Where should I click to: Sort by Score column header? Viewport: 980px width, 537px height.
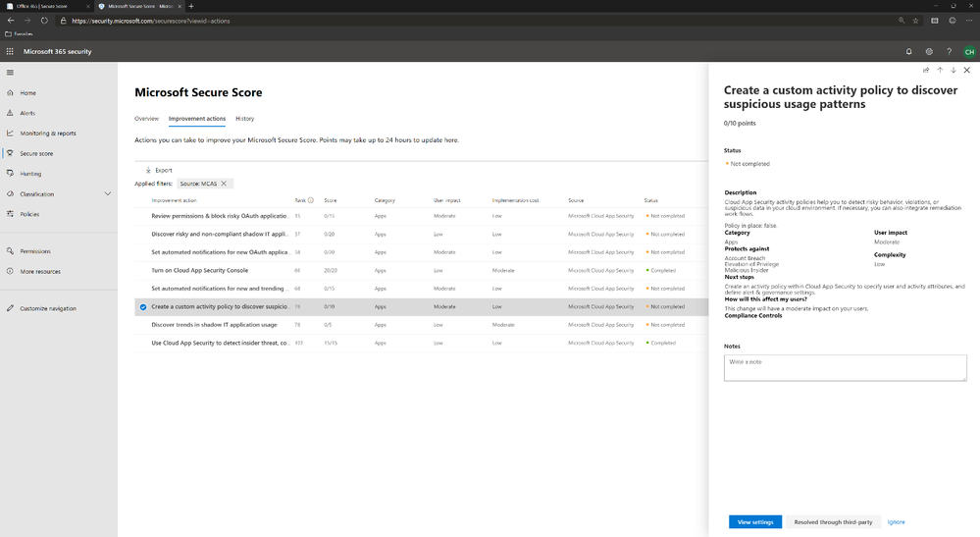click(330, 200)
